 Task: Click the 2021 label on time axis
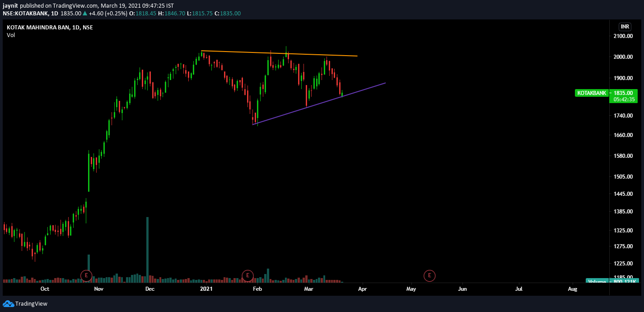206,288
